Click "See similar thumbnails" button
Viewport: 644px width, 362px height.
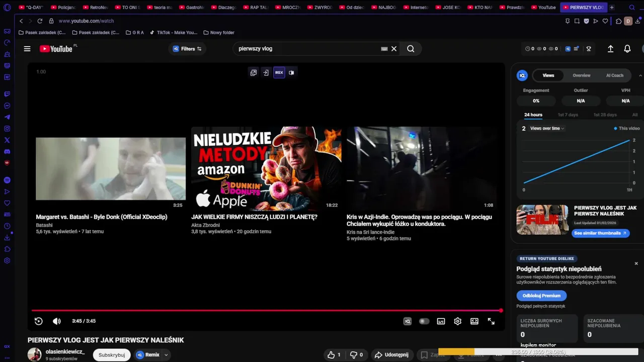[600, 233]
